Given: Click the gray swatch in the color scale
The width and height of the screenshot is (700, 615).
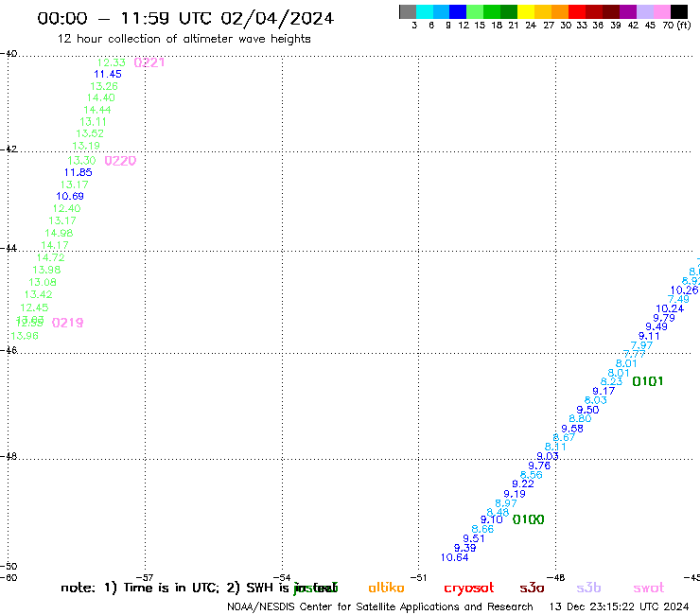Looking at the screenshot, I should click(408, 11).
